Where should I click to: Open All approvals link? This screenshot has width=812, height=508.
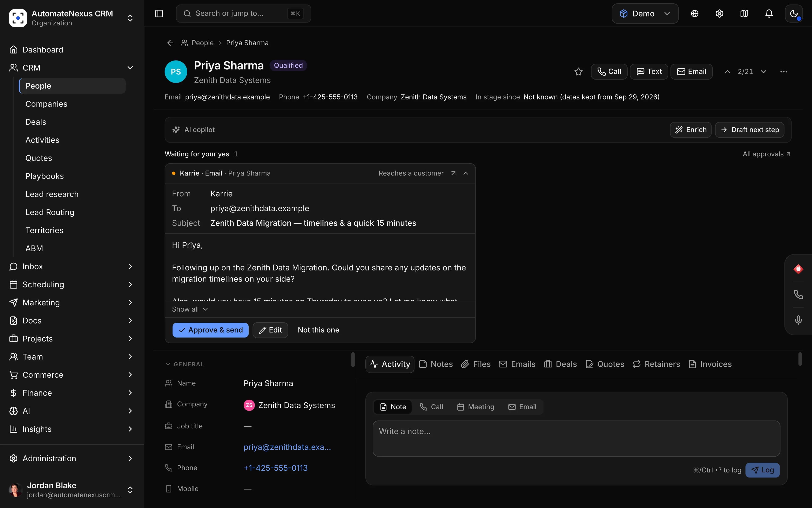click(x=766, y=154)
